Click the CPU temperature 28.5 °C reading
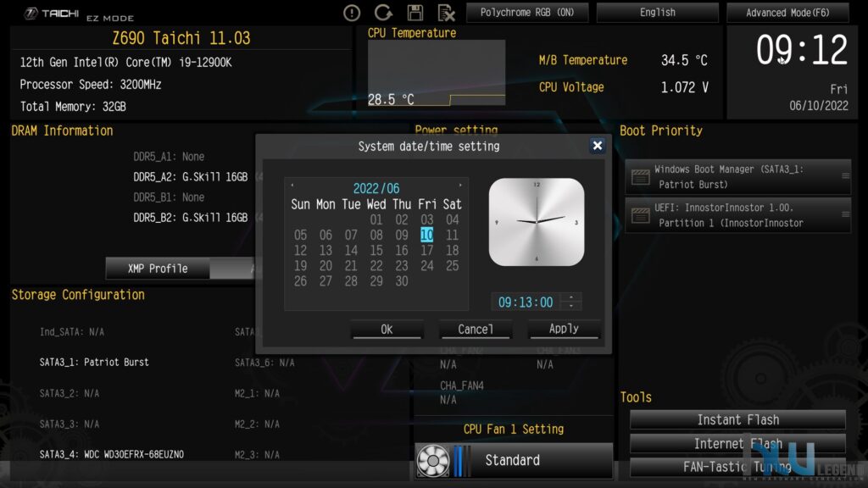The height and width of the screenshot is (488, 868). [x=391, y=100]
